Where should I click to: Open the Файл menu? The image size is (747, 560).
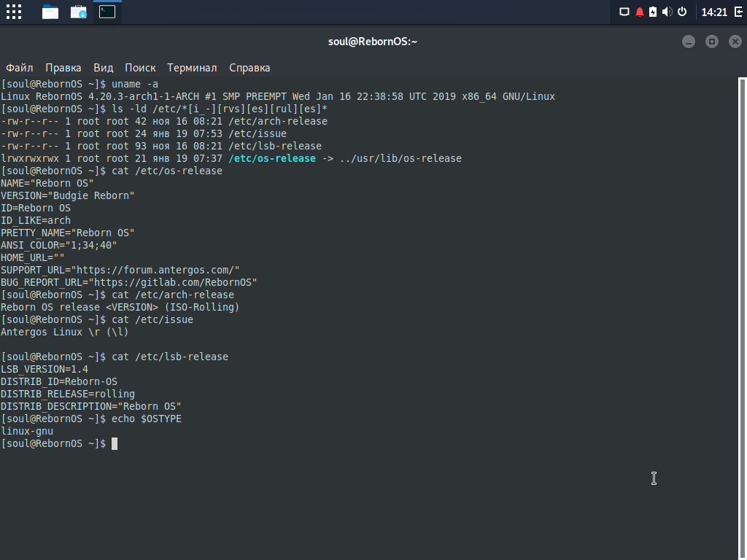click(x=20, y=68)
